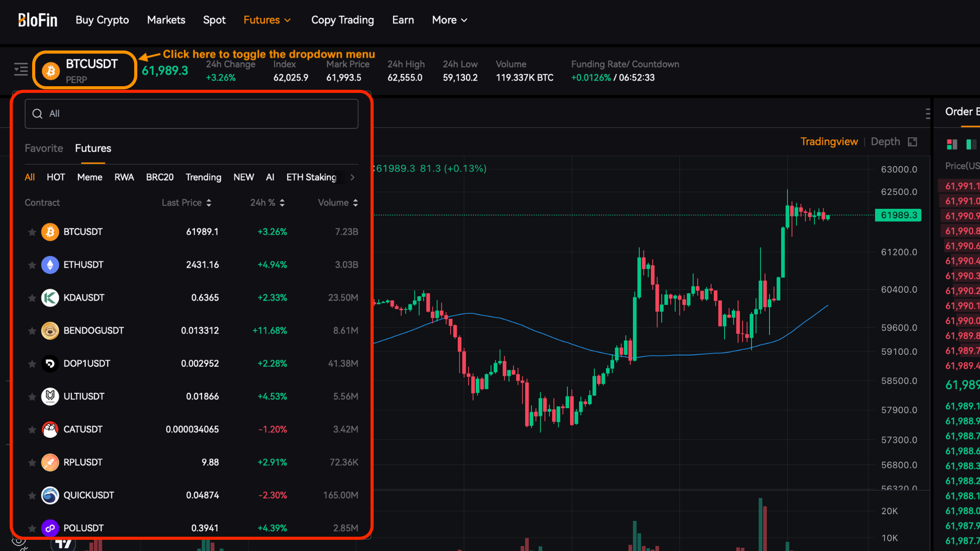
Task: Switch chart to Depth view
Action: [885, 141]
